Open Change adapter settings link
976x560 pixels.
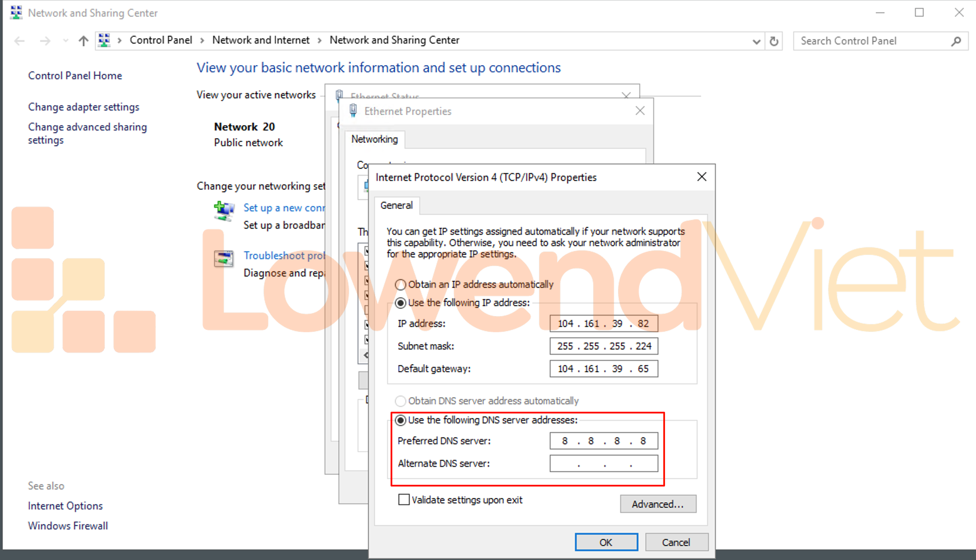click(x=84, y=107)
